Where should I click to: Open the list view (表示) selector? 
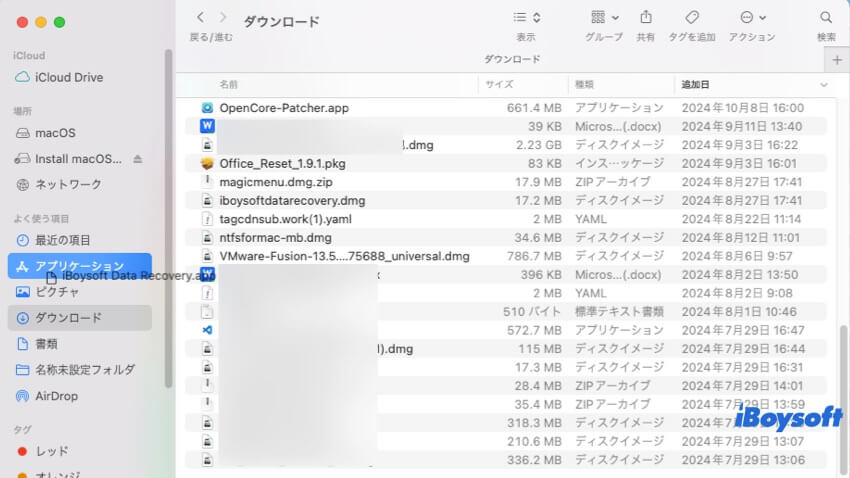click(526, 17)
